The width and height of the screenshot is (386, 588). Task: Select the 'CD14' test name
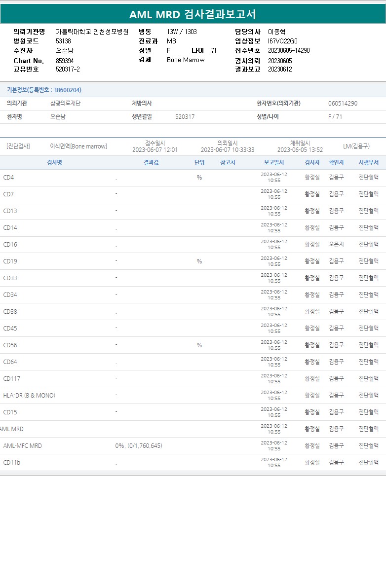pos(10,228)
